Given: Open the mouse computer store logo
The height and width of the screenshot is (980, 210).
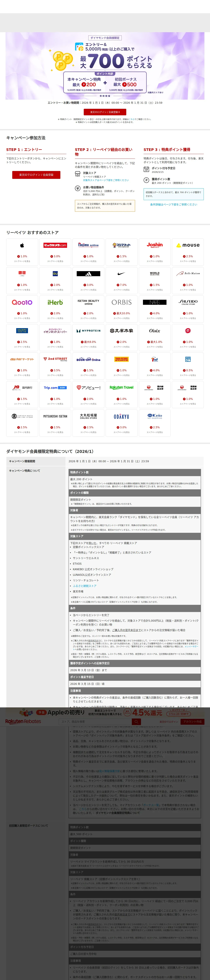Looking at the screenshot, I should [188, 245].
